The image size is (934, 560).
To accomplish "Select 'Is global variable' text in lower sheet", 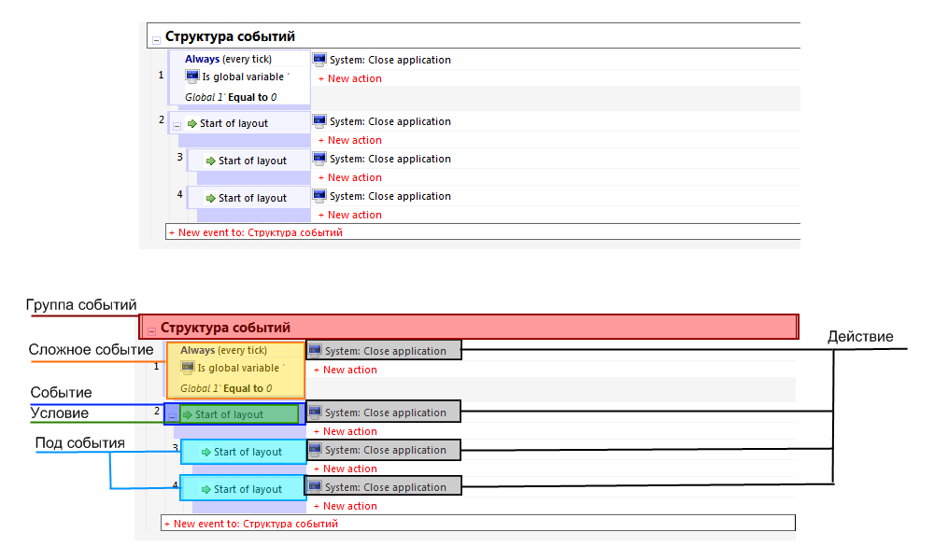I will tap(237, 368).
